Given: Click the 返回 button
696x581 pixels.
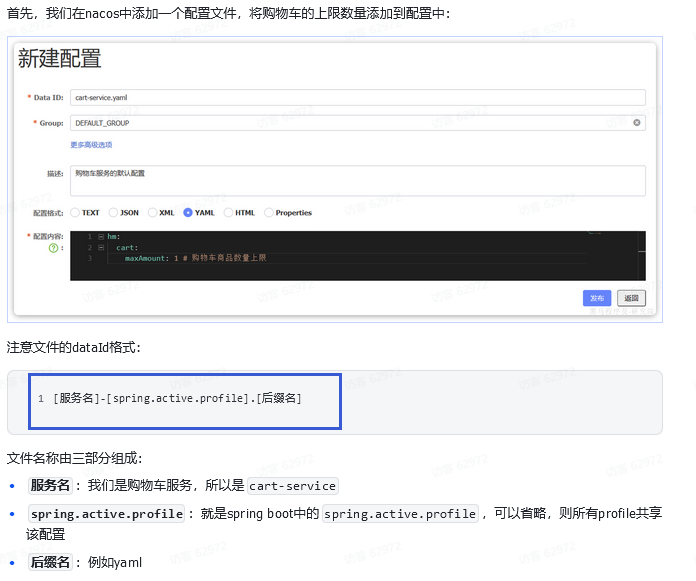Looking at the screenshot, I should coord(631,298).
